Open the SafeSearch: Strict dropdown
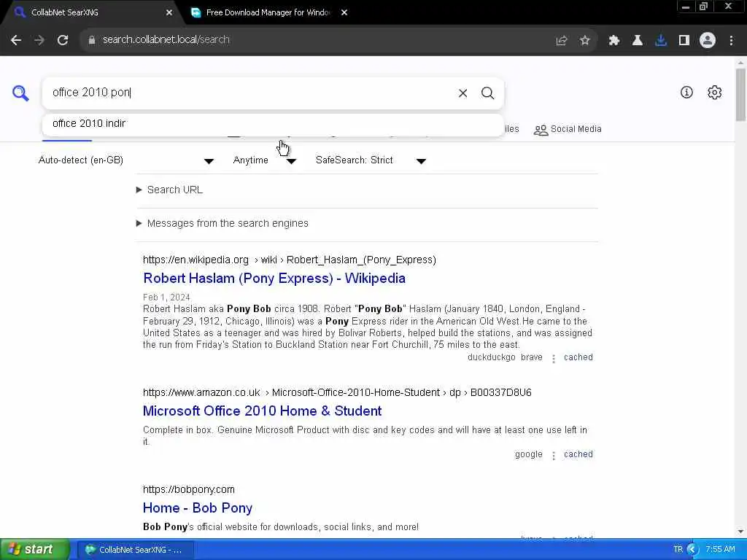Screen dimensions: 747x560 (x=371, y=160)
